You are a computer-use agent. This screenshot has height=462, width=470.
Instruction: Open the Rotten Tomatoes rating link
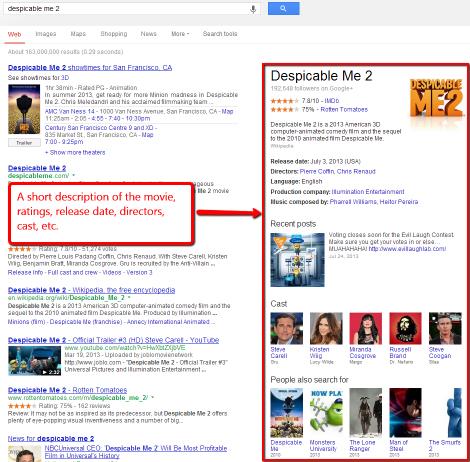pos(344,110)
